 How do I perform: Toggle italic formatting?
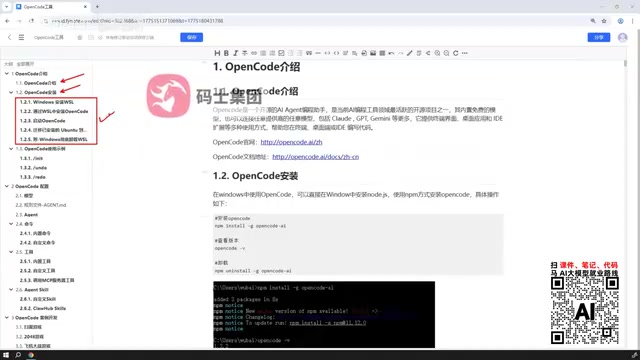[x=236, y=53]
